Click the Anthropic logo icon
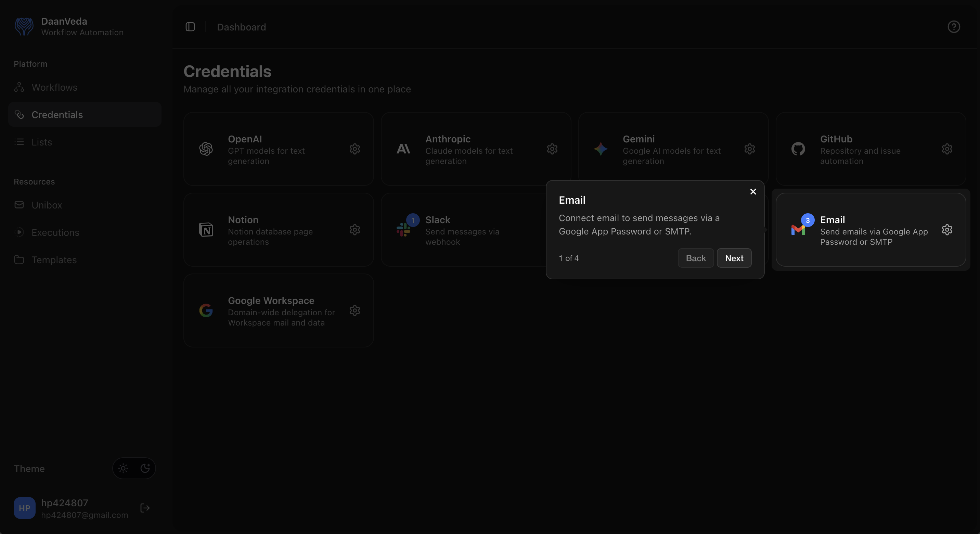The image size is (980, 534). click(403, 149)
